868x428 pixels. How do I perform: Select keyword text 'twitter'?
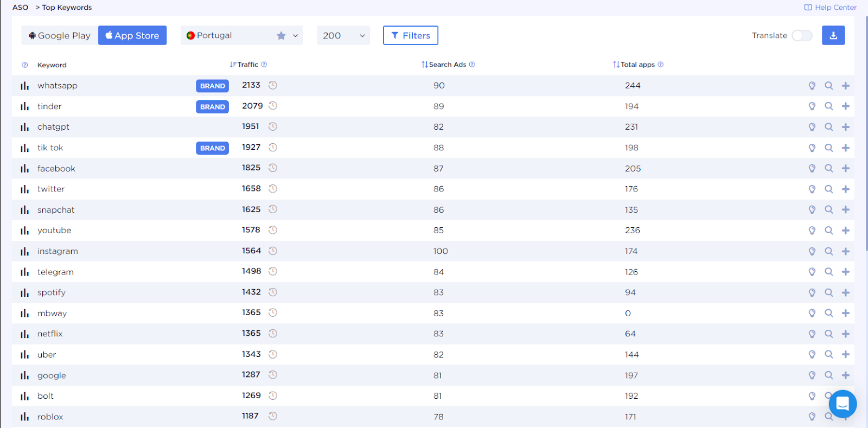(x=51, y=189)
